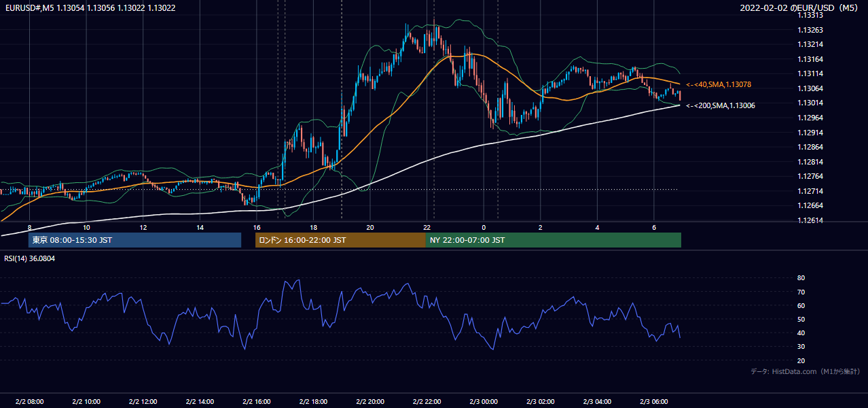The height and width of the screenshot is (408, 868).
Task: Click price axis value 1.13164
Action: click(x=811, y=59)
